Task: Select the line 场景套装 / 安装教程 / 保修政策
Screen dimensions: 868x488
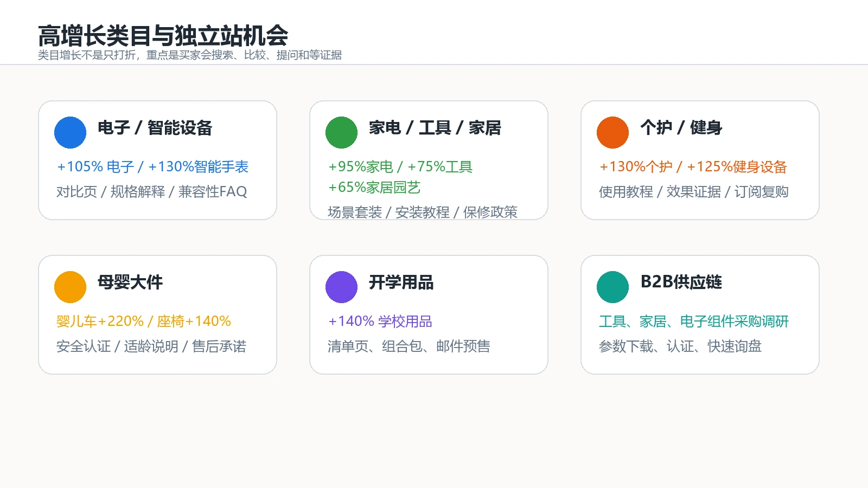Action: coord(423,212)
